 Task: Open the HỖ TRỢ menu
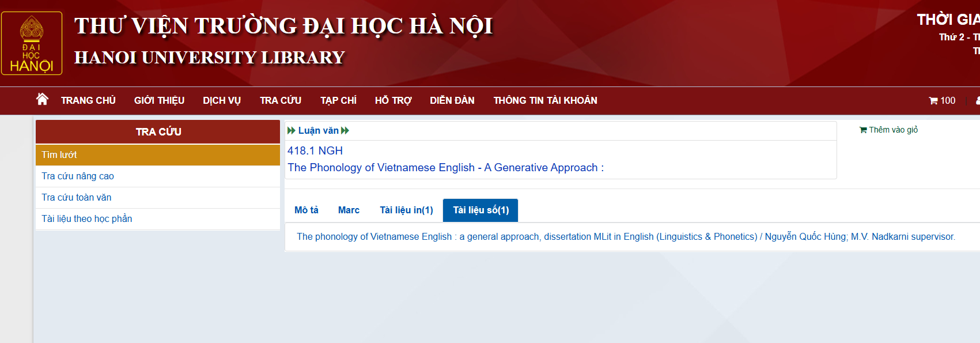click(393, 100)
